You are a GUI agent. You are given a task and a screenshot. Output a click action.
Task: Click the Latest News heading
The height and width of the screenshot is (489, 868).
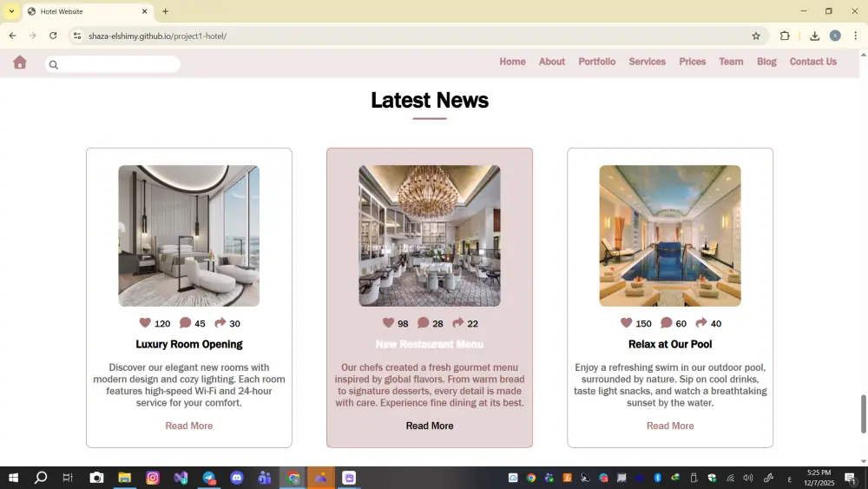[x=430, y=100]
